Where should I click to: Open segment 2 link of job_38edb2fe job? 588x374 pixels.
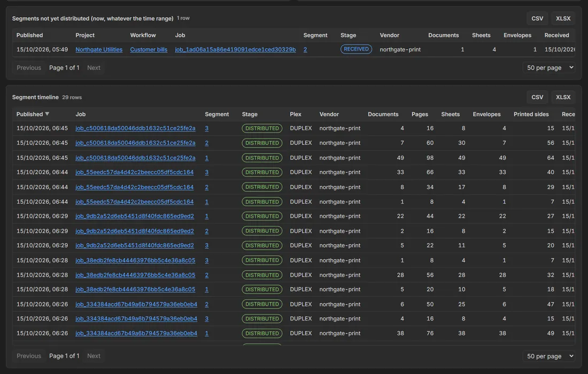[207, 275]
